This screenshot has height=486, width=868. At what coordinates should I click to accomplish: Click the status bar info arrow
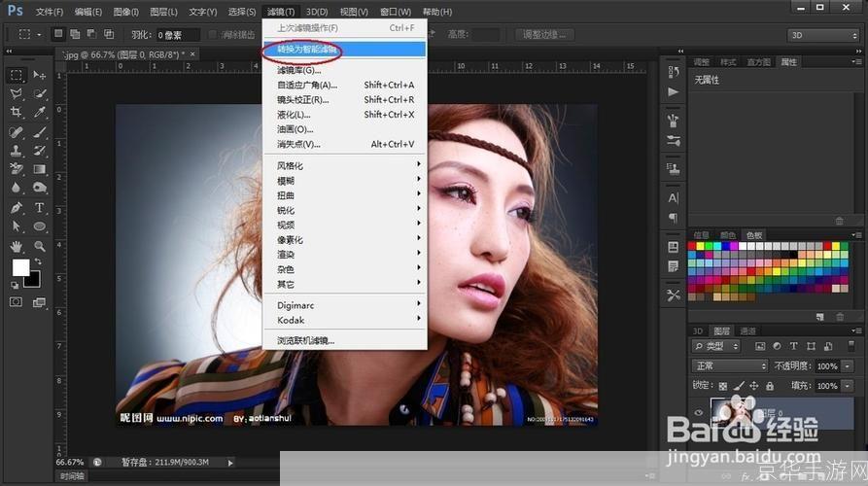click(x=230, y=463)
